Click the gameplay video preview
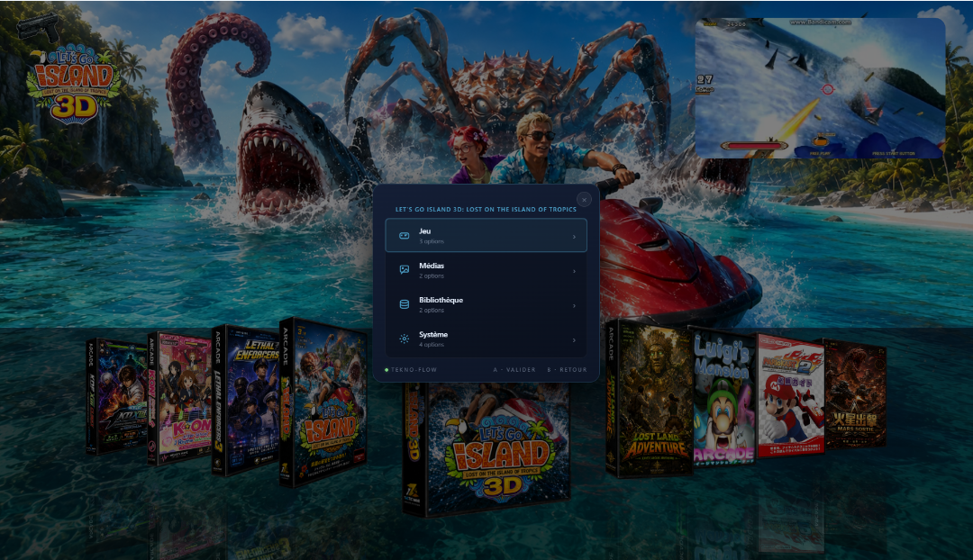 click(820, 87)
